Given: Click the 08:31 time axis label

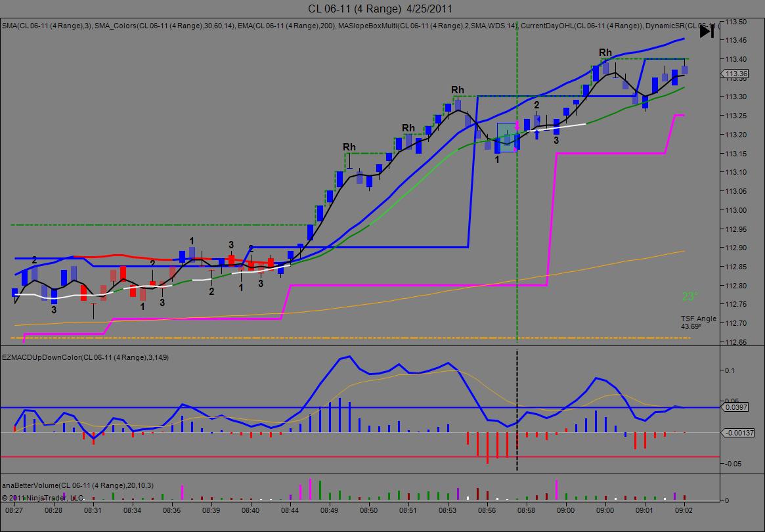Looking at the screenshot, I should pyautogui.click(x=93, y=510).
